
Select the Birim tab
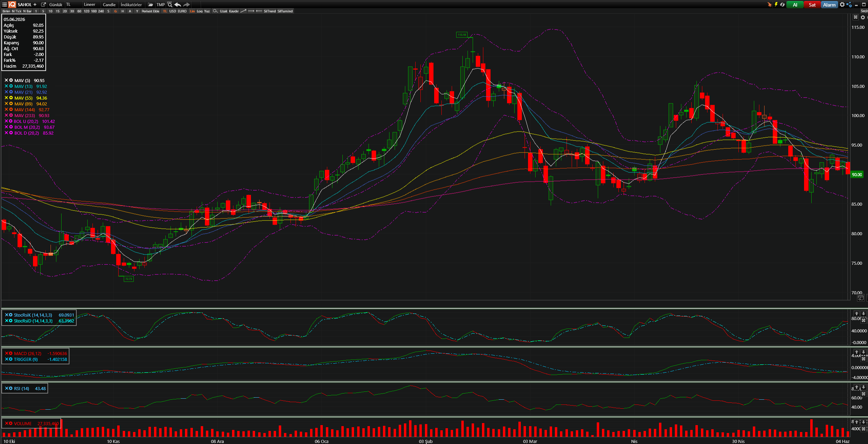click(x=6, y=11)
